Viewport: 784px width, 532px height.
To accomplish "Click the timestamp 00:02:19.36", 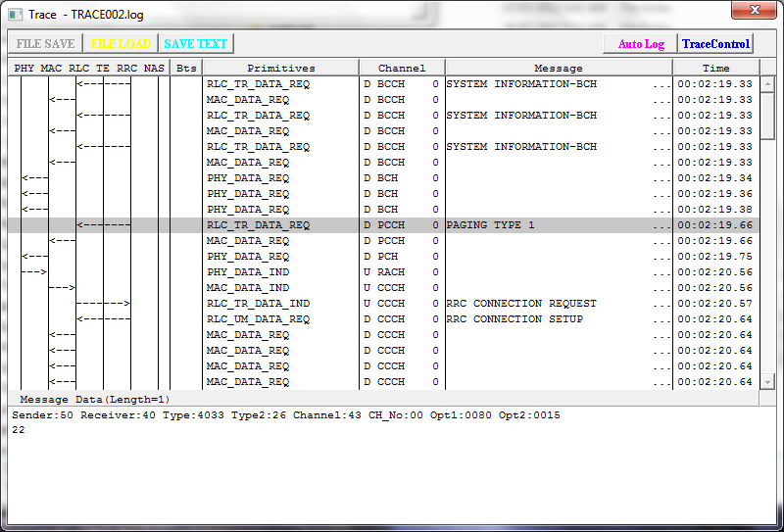I will coord(715,194).
